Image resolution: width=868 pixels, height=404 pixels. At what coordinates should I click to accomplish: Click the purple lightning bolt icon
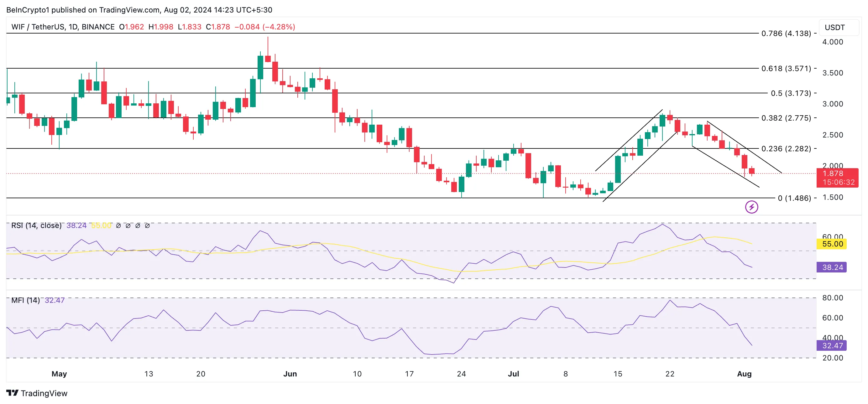[751, 207]
